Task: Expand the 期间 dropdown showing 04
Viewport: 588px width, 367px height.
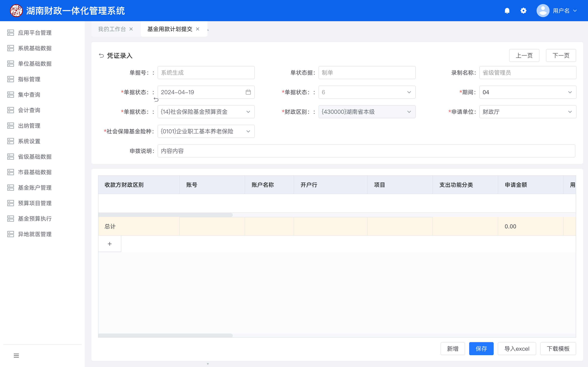Action: point(570,92)
